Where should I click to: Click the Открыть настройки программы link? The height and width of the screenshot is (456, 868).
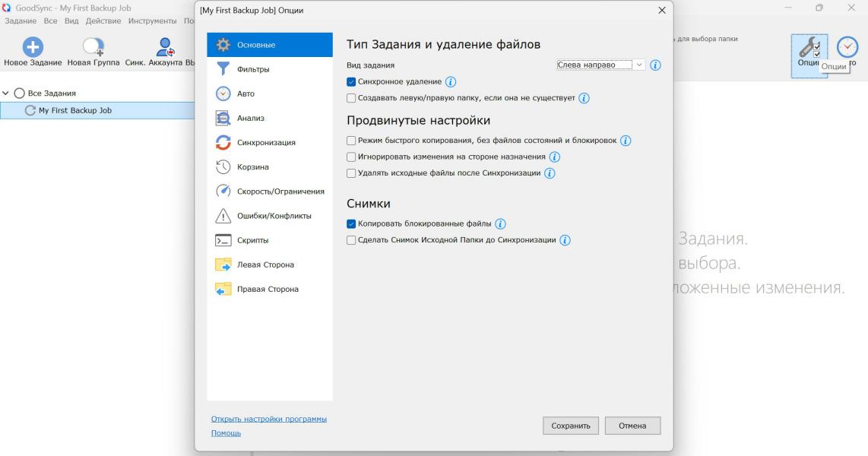268,419
